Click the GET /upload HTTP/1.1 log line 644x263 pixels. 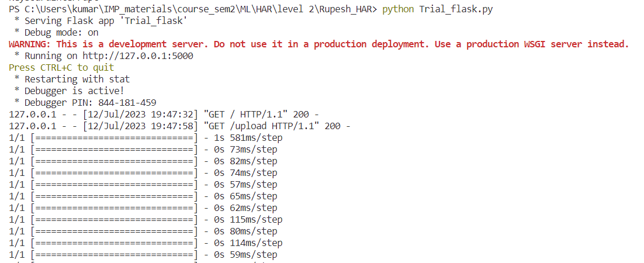pyautogui.click(x=179, y=126)
